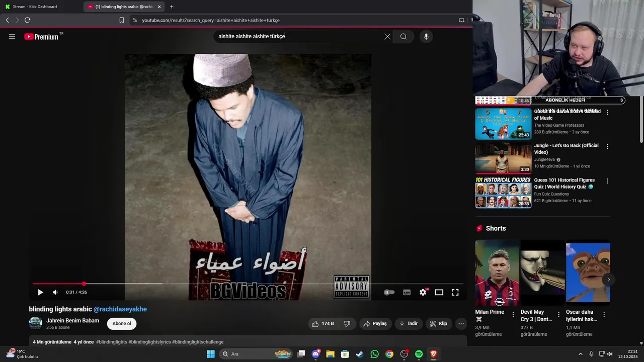Open more actions beside the Klip button
The width and height of the screenshot is (644, 362).
(x=461, y=324)
